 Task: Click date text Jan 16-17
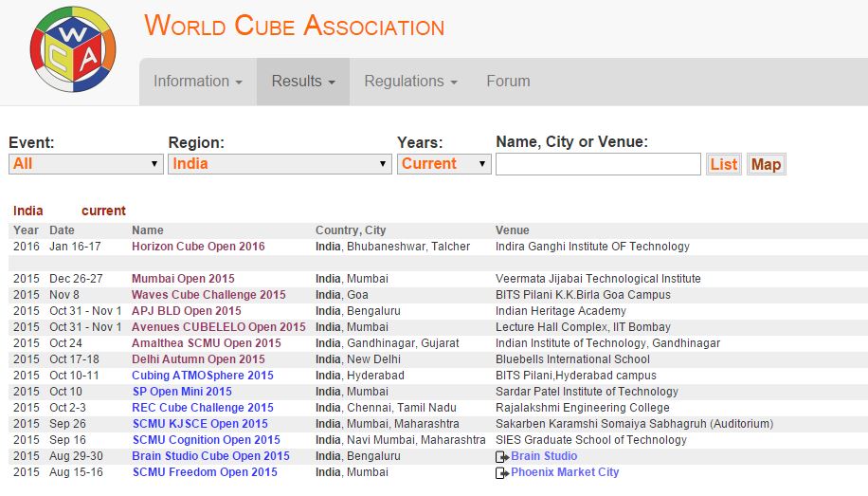point(75,247)
